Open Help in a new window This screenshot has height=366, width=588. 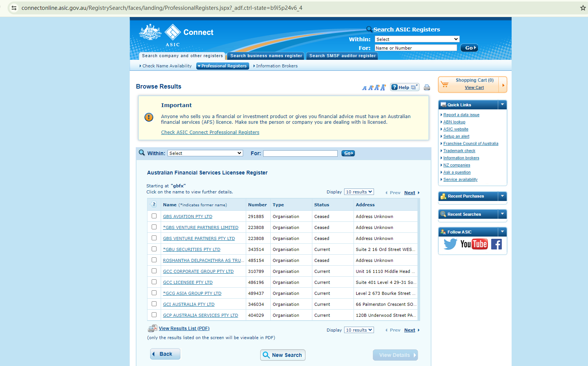click(404, 87)
